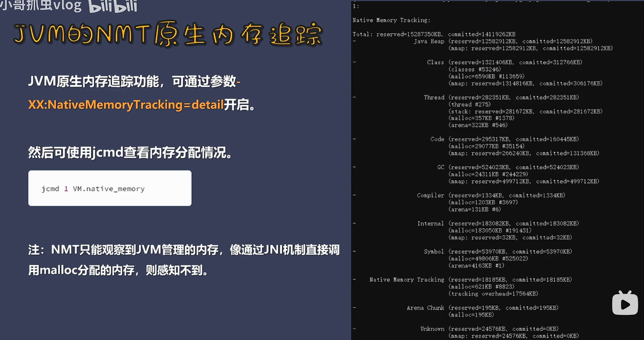Image resolution: width=644 pixels, height=340 pixels.
Task: Click the Internal section label
Action: coord(430,223)
